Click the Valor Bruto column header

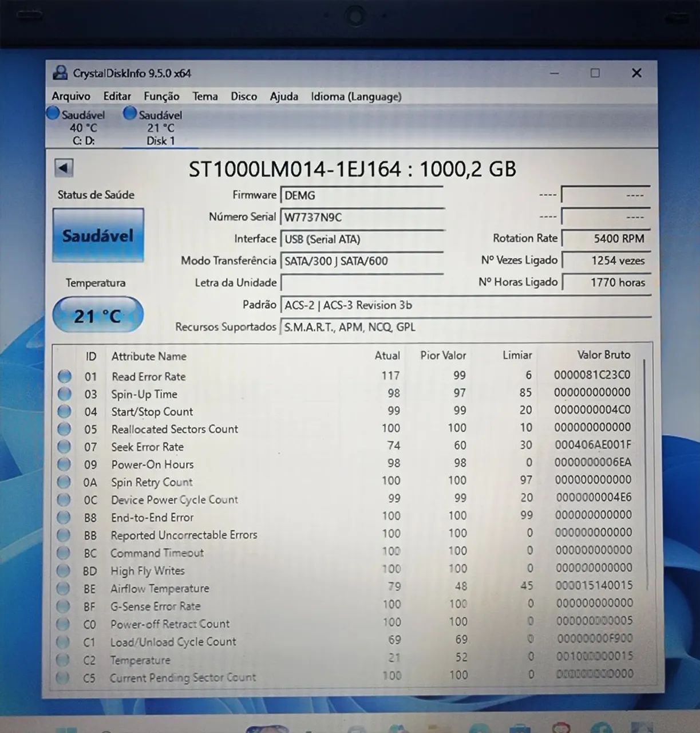(604, 354)
